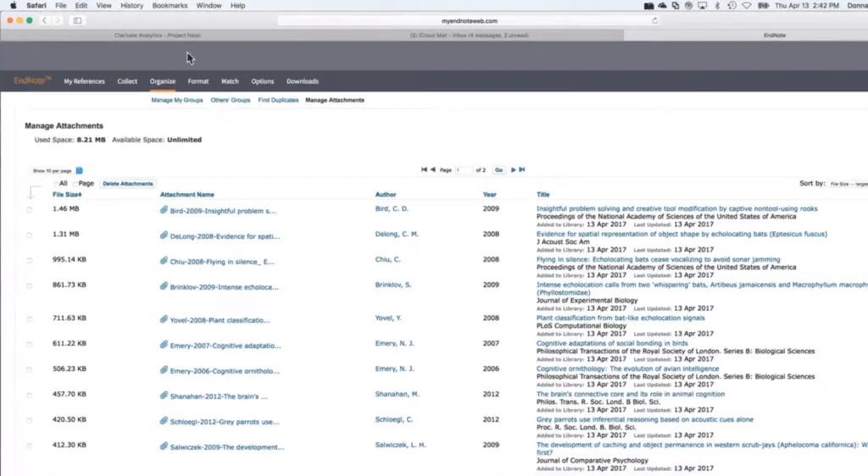This screenshot has width=868, height=476.
Task: Open paperclip attachment for Bird-2009-Insightful problem
Action: [164, 210]
